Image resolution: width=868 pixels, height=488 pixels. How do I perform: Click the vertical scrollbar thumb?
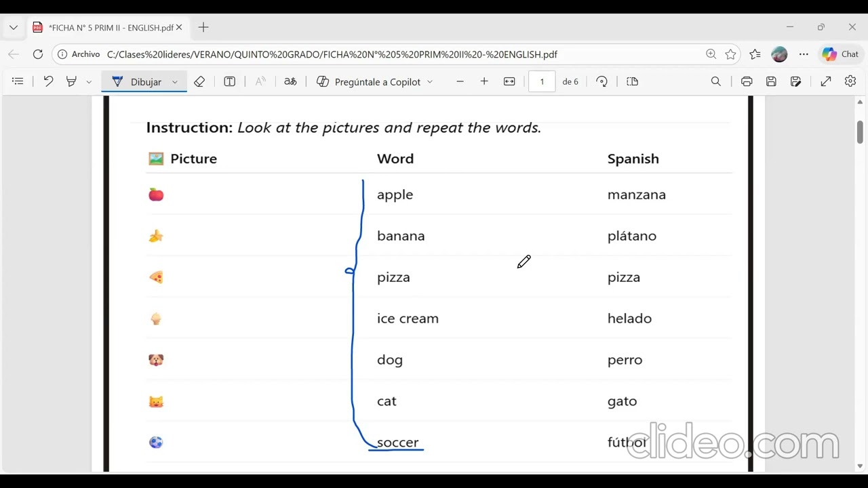point(860,131)
